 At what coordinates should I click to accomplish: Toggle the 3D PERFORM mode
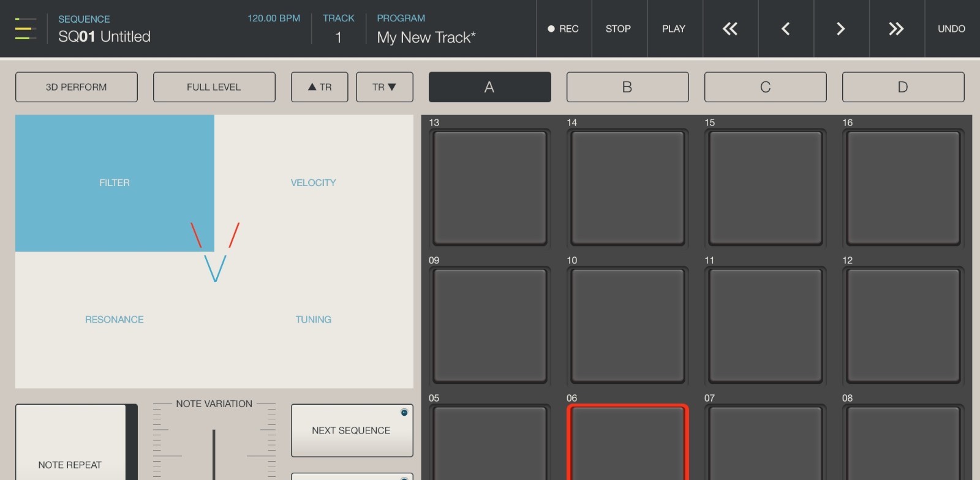pyautogui.click(x=77, y=87)
